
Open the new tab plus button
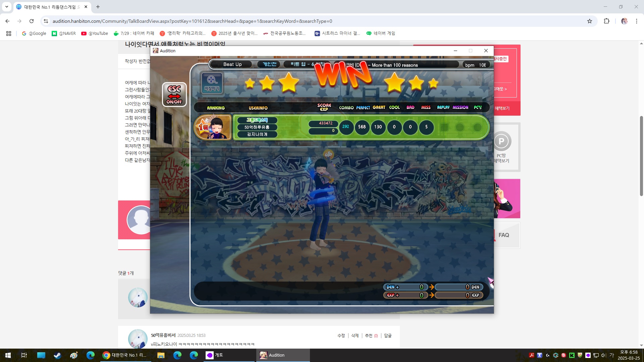[98, 7]
